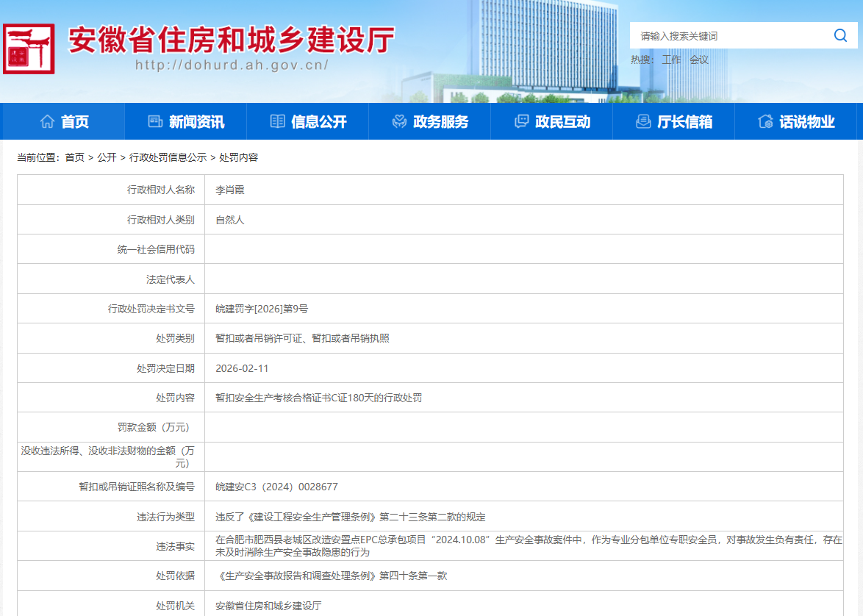Image resolution: width=863 pixels, height=616 pixels.
Task: Click the news icon beside 新闻资讯
Action: click(155, 121)
